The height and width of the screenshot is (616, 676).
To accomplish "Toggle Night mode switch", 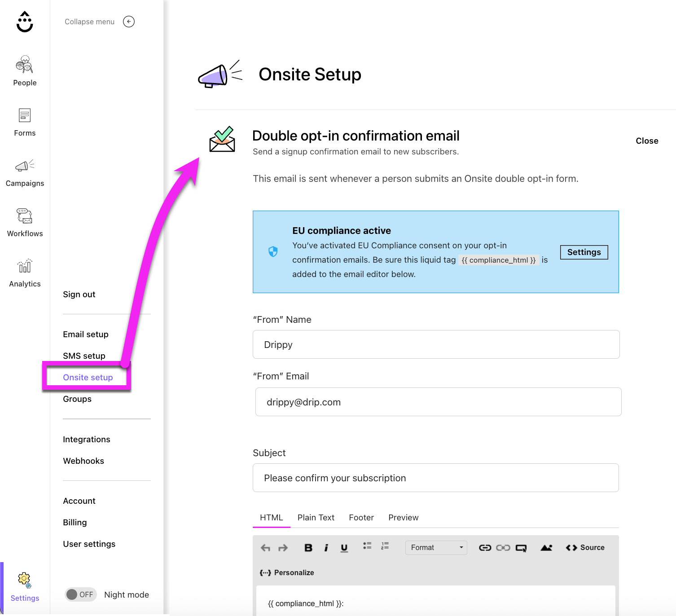I will [80, 594].
